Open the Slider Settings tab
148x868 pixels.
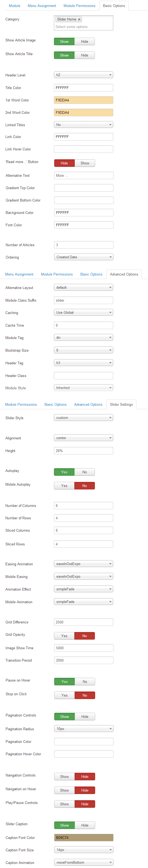pos(121,404)
